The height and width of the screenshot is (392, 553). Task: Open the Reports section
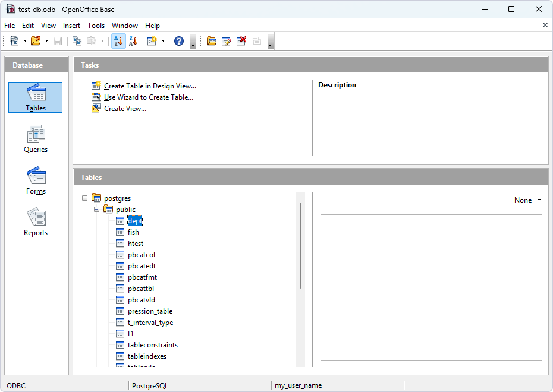click(x=35, y=222)
